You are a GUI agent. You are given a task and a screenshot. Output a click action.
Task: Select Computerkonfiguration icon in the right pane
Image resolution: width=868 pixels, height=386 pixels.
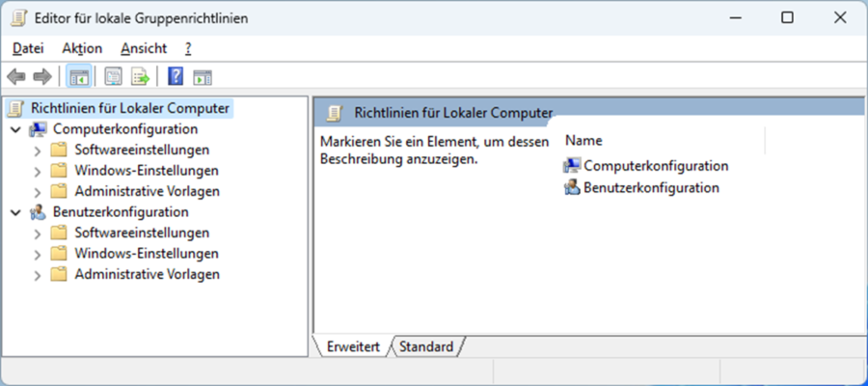pos(571,166)
